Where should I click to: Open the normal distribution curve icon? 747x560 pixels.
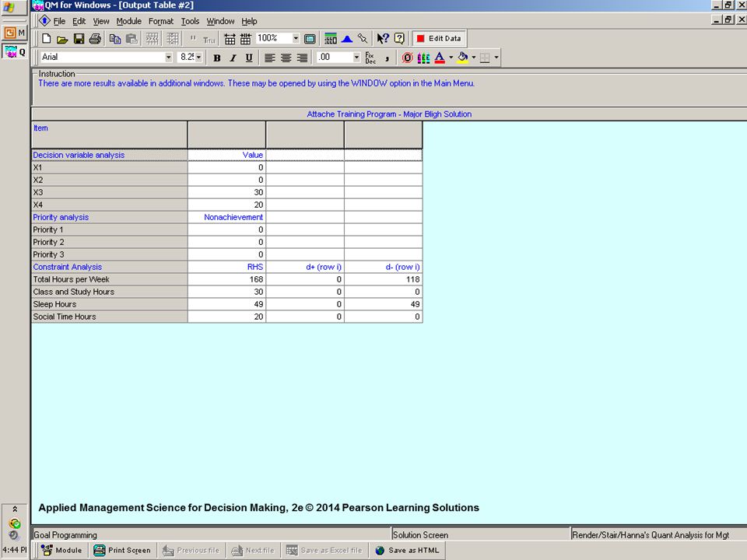pyautogui.click(x=347, y=39)
